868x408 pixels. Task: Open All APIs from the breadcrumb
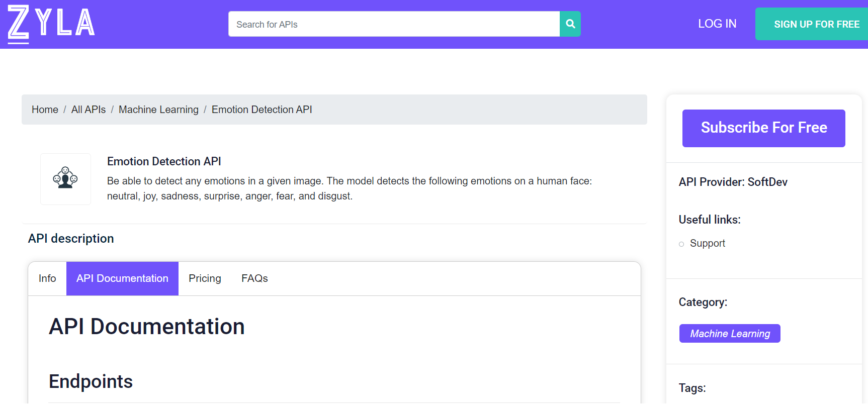(89, 110)
